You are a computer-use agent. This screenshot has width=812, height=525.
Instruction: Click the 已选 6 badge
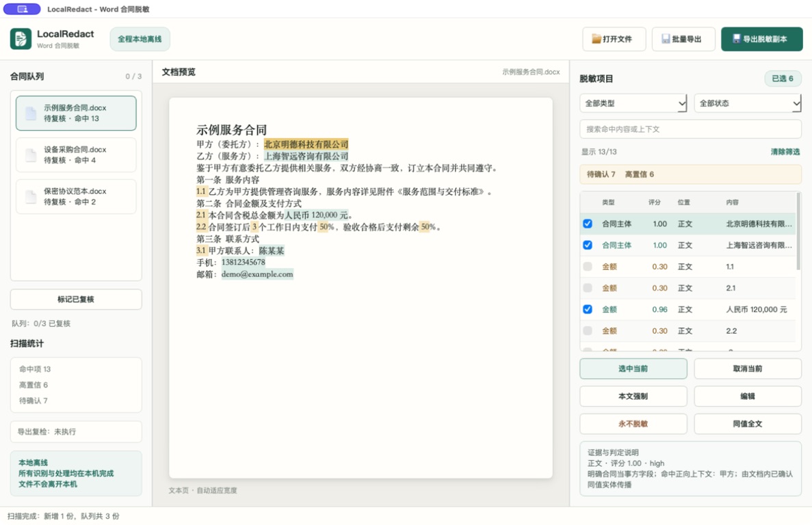pos(783,79)
